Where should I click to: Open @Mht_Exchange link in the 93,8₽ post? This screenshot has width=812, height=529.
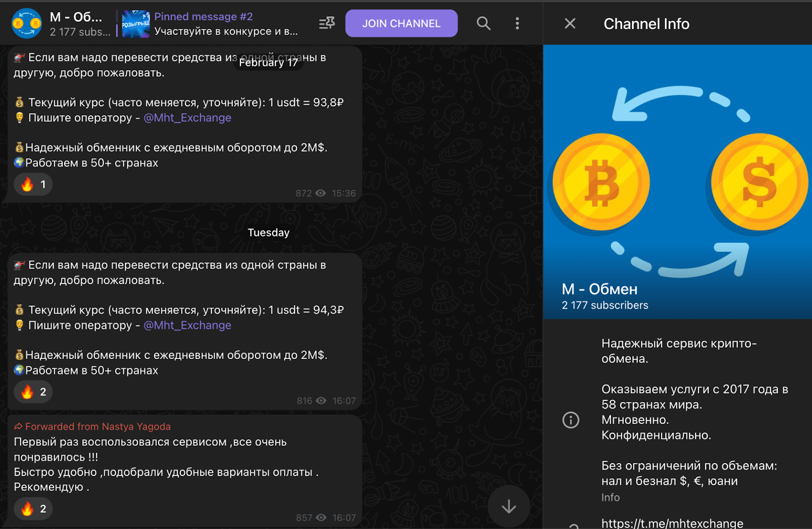tap(187, 118)
